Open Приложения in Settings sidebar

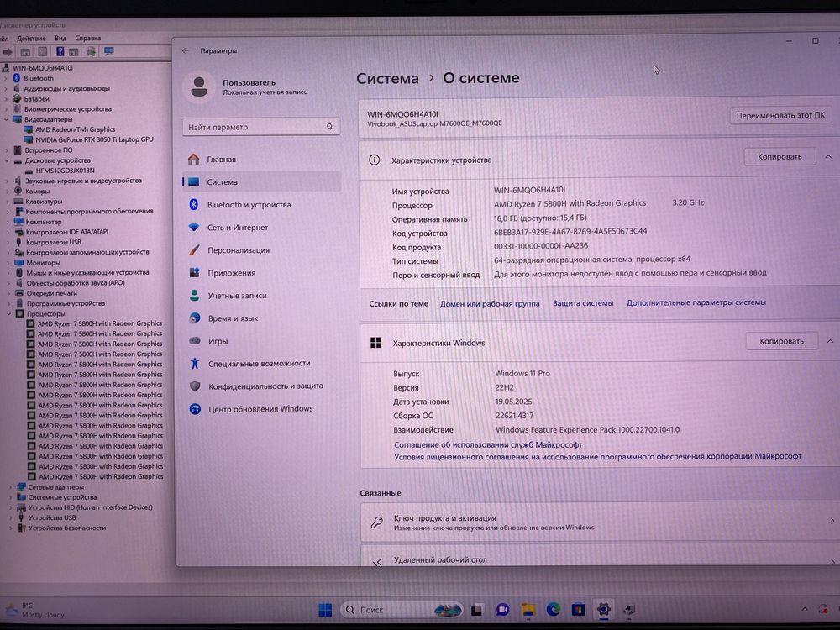[x=261, y=273]
